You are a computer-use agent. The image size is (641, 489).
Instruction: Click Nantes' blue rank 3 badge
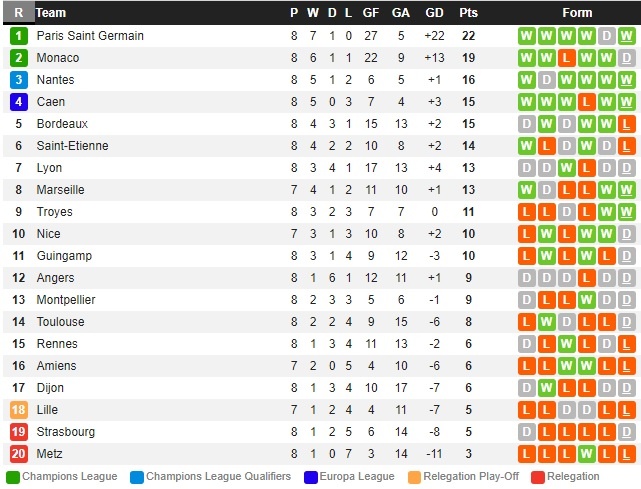pos(18,80)
